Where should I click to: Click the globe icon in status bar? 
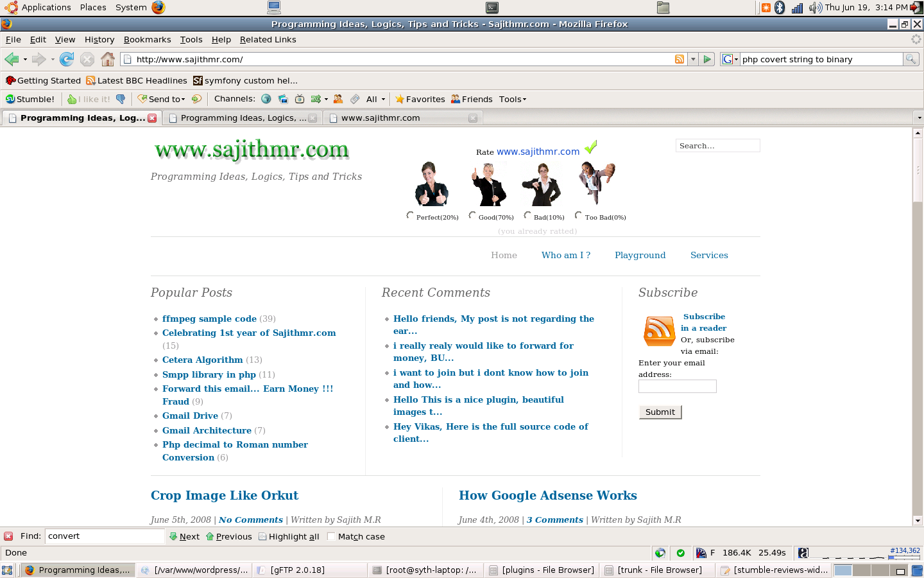click(660, 553)
